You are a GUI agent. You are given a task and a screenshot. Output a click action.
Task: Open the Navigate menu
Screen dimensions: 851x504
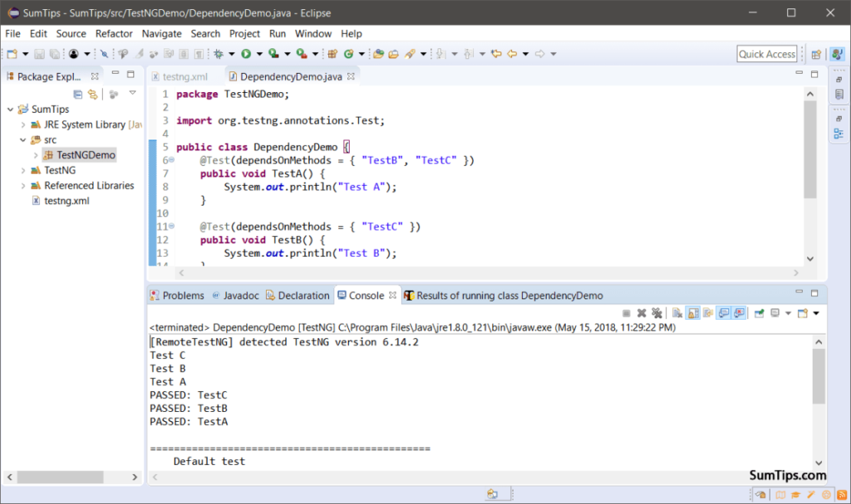161,34
